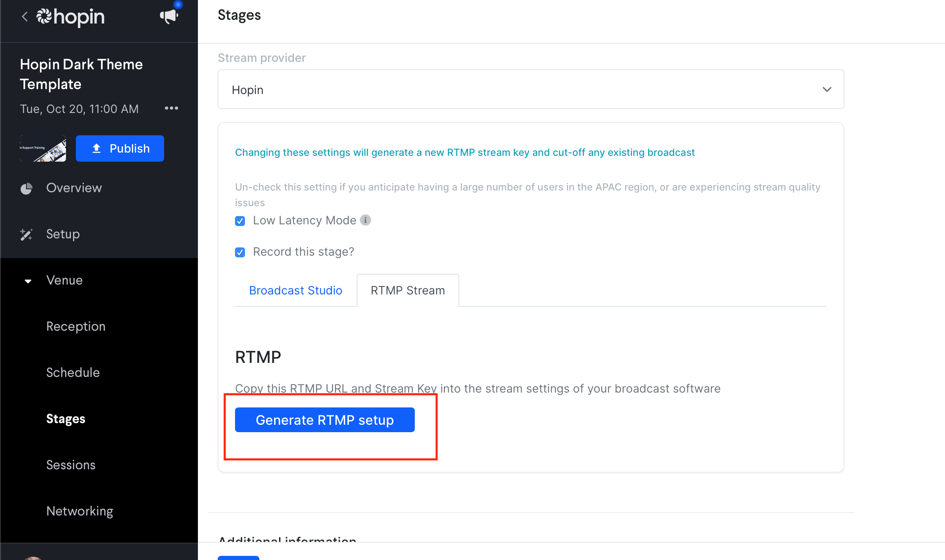The height and width of the screenshot is (560, 945).
Task: Select the RTMP Stream tab
Action: [408, 290]
